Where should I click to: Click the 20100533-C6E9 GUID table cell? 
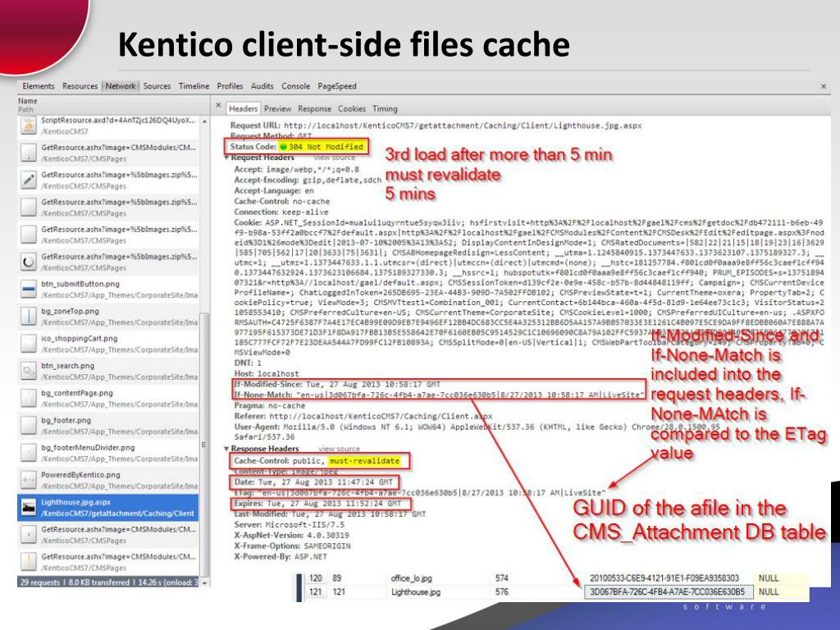664,578
